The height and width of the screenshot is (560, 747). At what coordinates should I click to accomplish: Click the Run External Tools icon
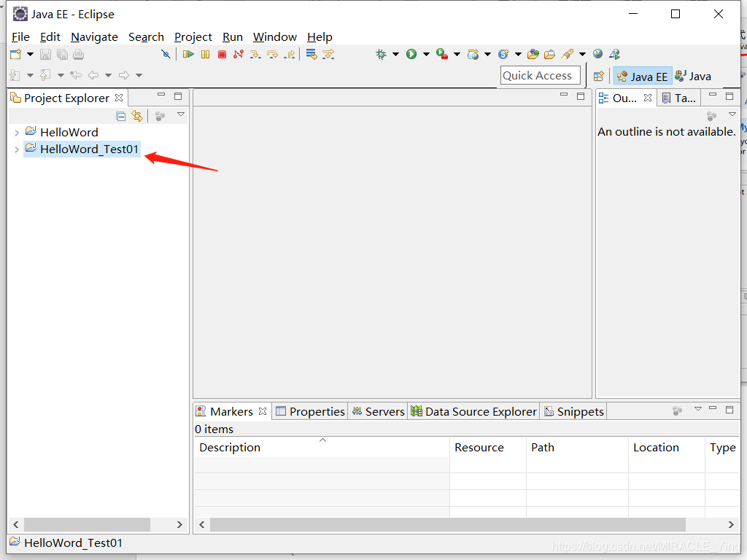442,54
